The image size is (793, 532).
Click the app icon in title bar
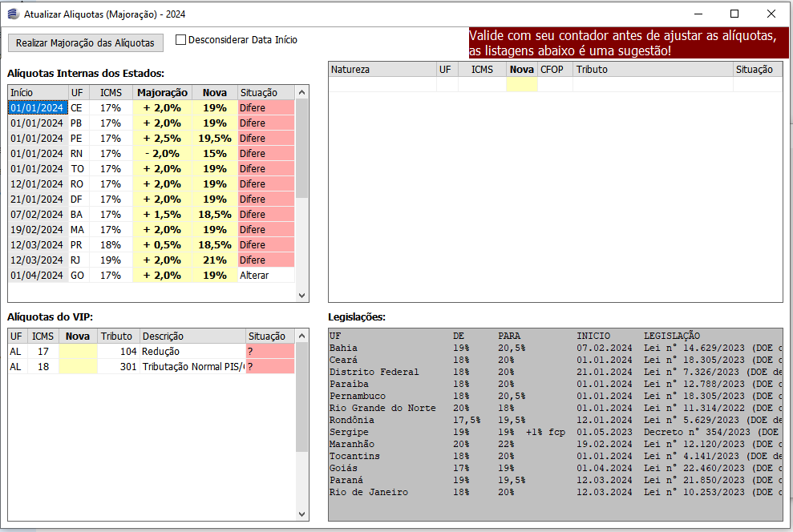[x=13, y=14]
